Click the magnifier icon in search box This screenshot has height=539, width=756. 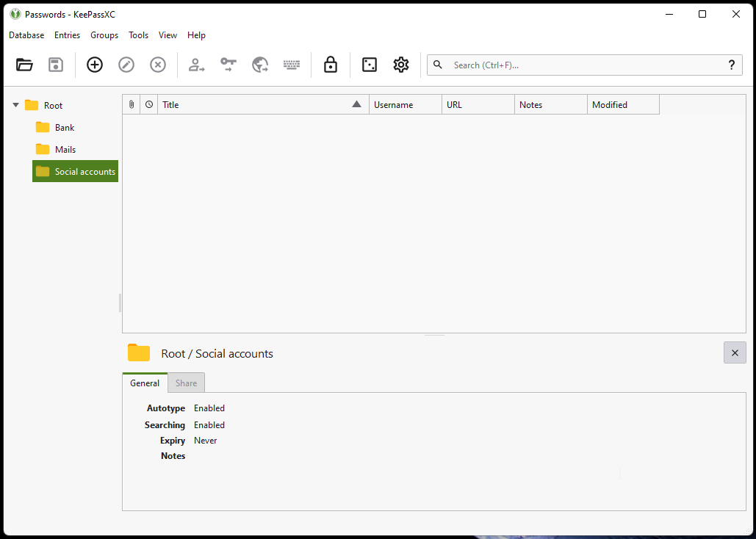tap(438, 65)
